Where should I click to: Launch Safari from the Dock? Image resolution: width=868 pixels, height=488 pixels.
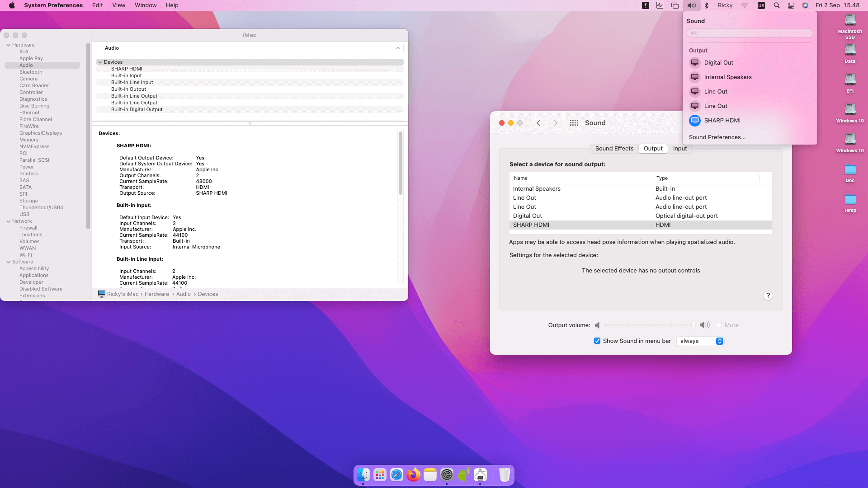point(396,475)
